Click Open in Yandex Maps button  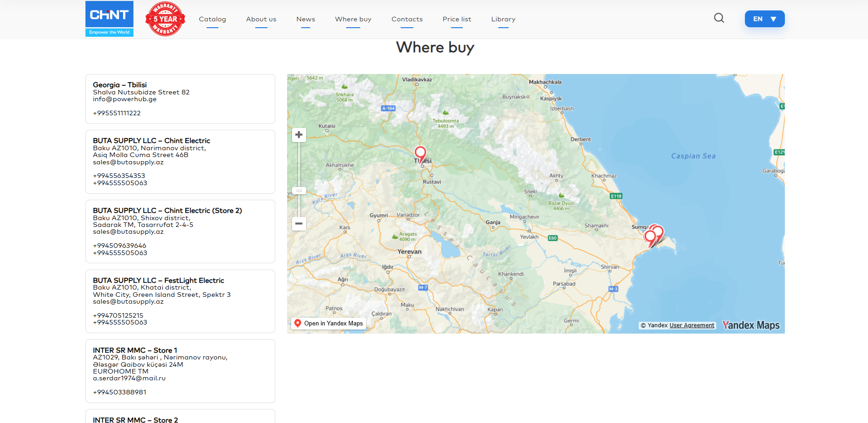tap(329, 323)
